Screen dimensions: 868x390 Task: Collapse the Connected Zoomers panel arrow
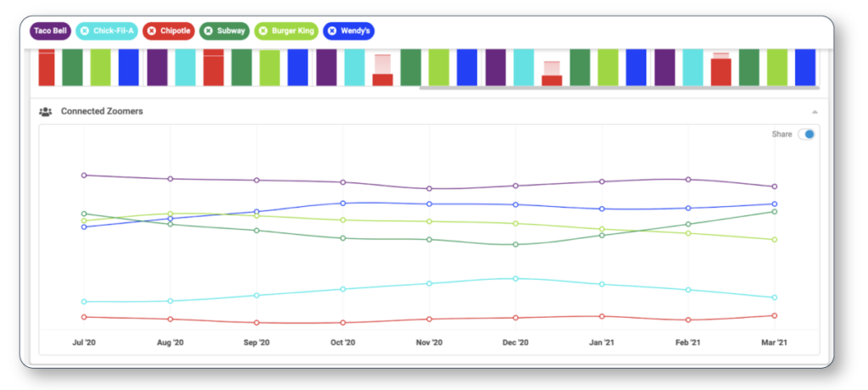(x=815, y=112)
